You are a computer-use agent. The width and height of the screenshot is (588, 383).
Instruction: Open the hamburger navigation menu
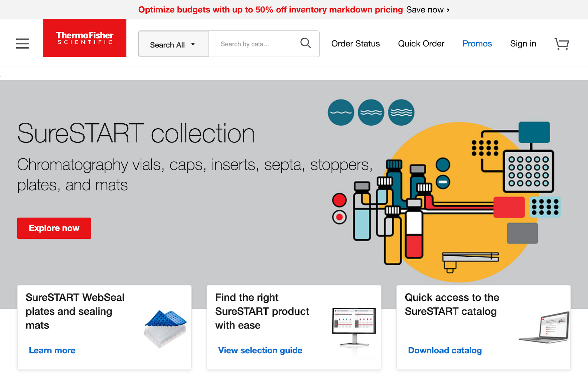point(23,43)
